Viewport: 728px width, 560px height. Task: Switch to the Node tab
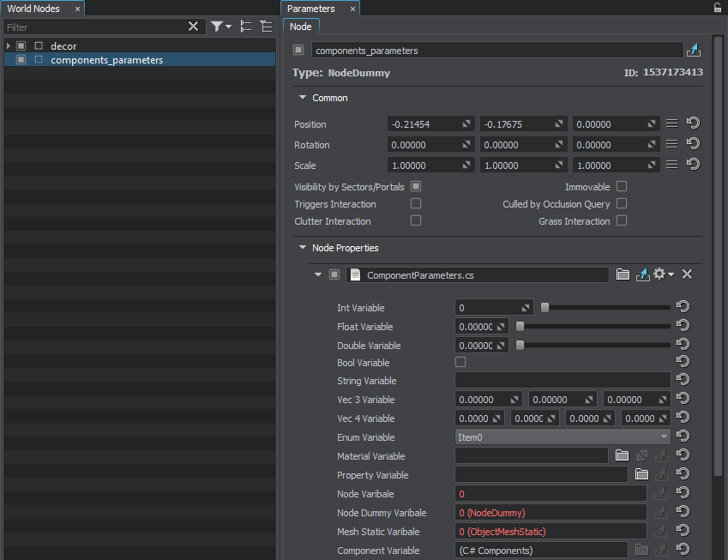301,27
